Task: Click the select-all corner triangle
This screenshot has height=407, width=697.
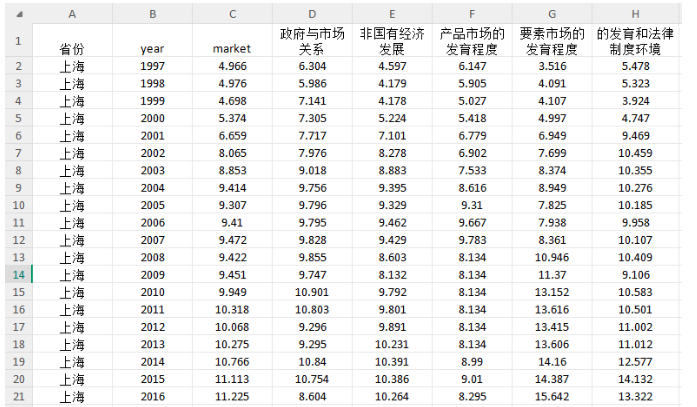Action: pos(19,14)
